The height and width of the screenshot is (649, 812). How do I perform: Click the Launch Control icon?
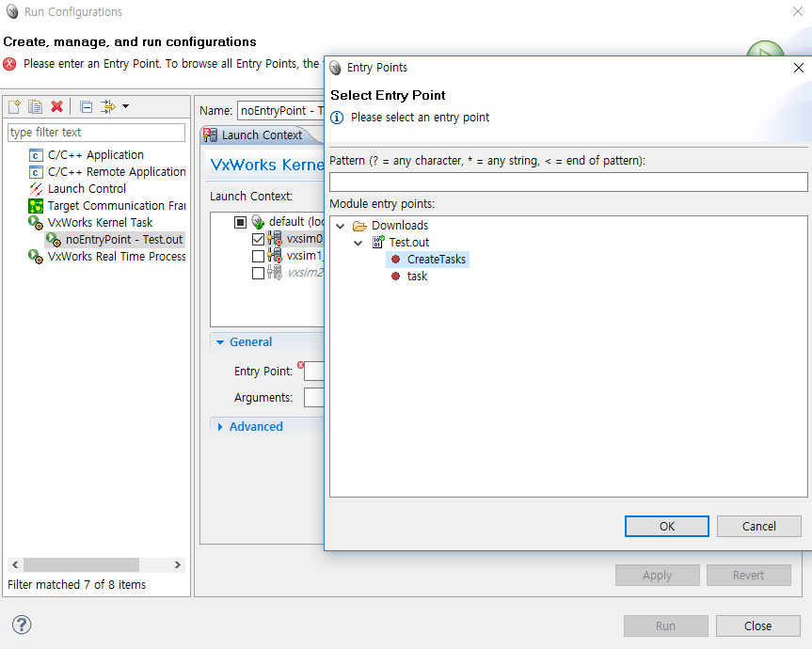pyautogui.click(x=36, y=189)
